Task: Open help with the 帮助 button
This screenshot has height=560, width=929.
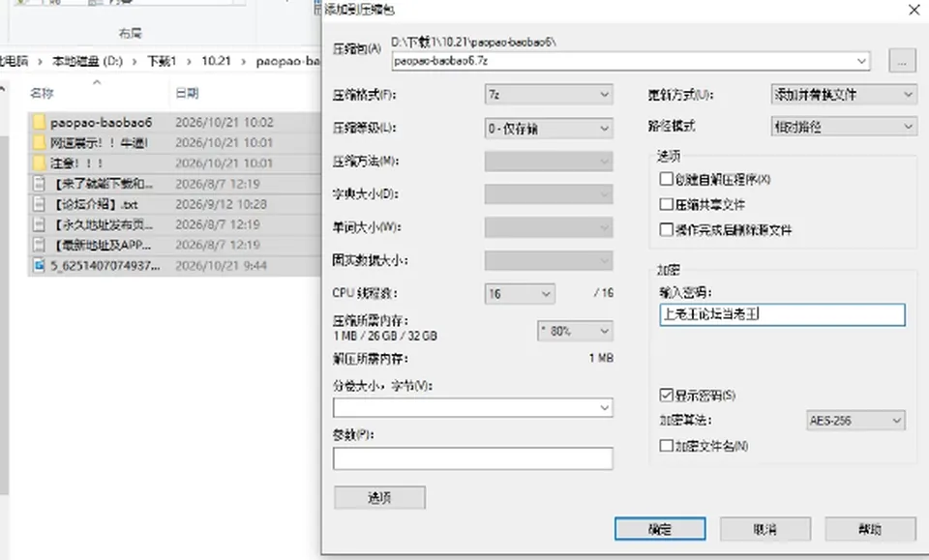Action: (870, 529)
